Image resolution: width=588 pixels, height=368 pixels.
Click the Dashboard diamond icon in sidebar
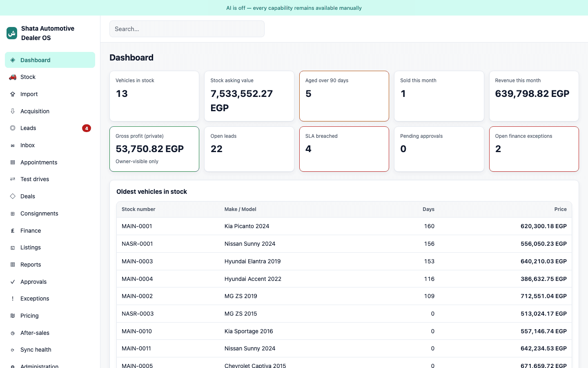click(x=13, y=60)
